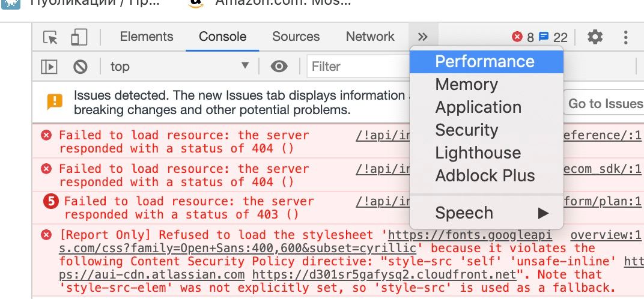The width and height of the screenshot is (644, 299).
Task: Activate the inspect element picker icon
Action: coord(50,37)
